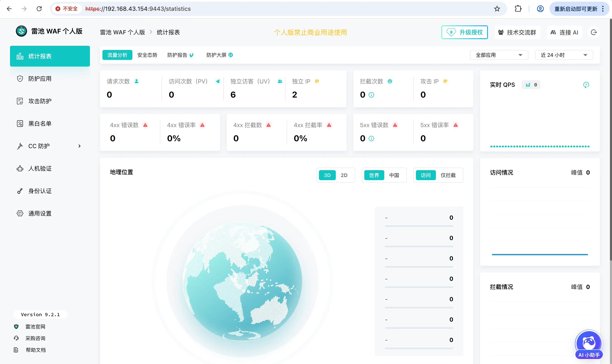Expand the CC 防护 sidebar submenu
Screen dimensions: 612x364
click(x=79, y=146)
